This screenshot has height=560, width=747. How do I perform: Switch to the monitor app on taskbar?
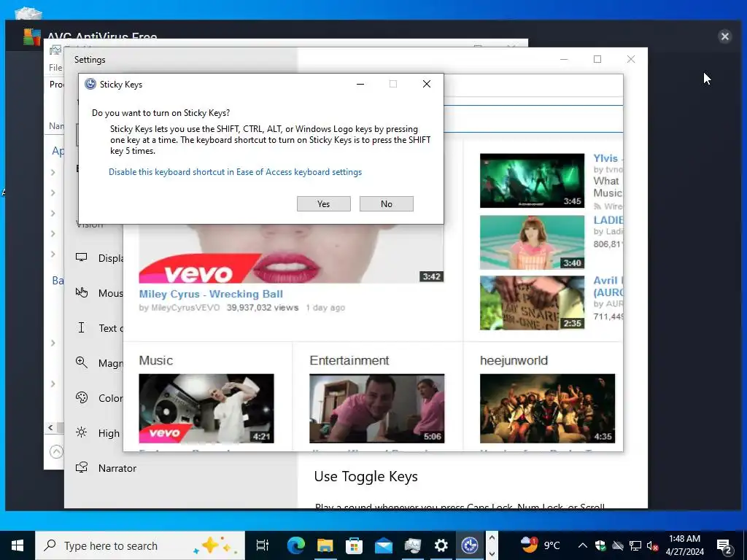(x=413, y=545)
